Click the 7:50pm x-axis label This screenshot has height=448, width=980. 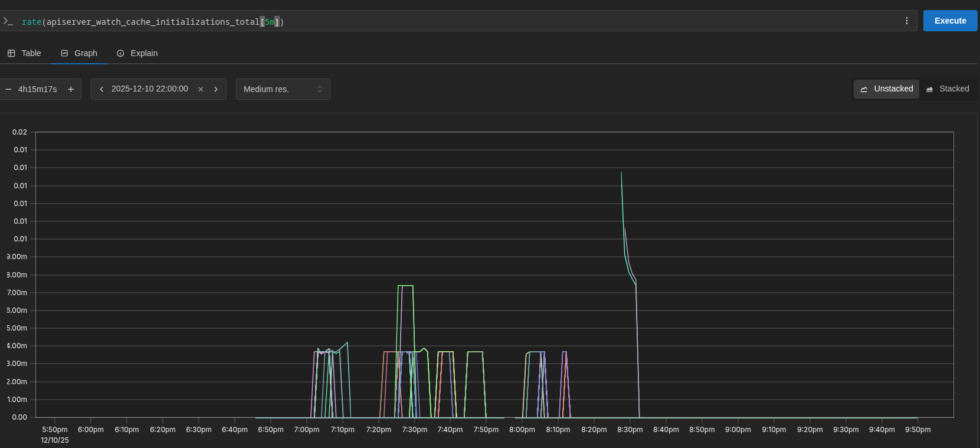tap(486, 430)
